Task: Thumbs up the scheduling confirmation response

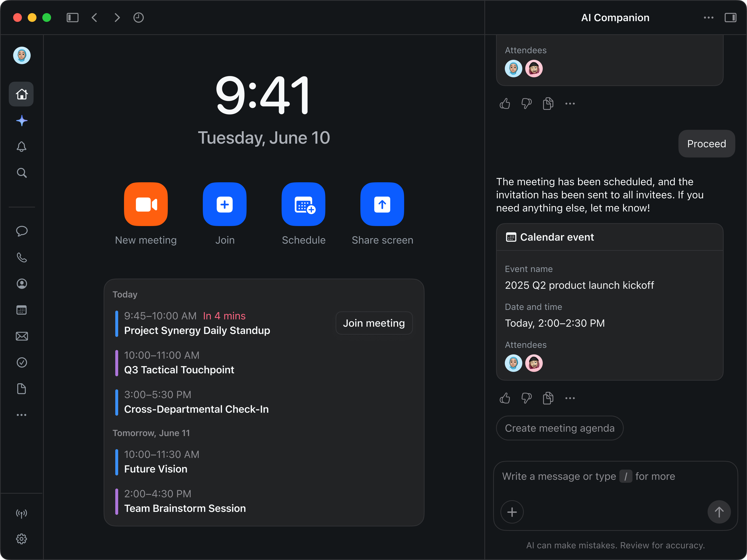Action: point(505,104)
